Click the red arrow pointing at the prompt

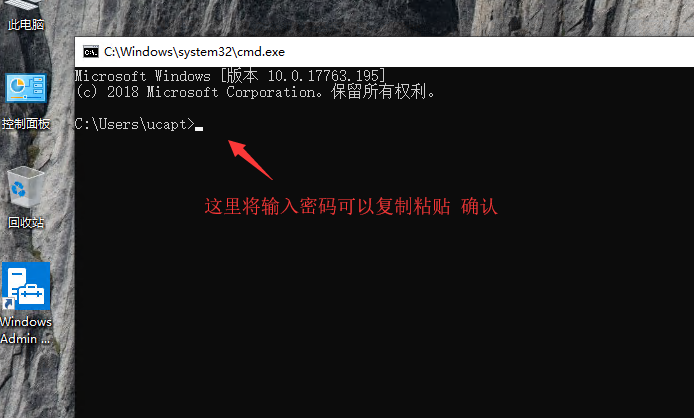250,159
